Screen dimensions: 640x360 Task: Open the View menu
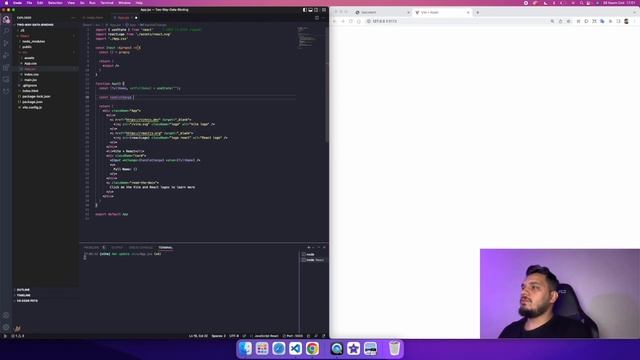tap(71, 3)
